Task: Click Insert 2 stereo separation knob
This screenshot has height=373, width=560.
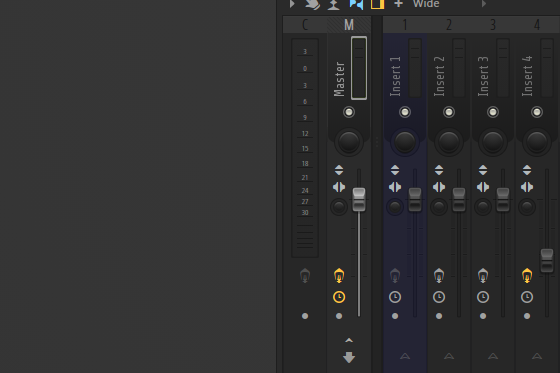Action: pos(439,207)
